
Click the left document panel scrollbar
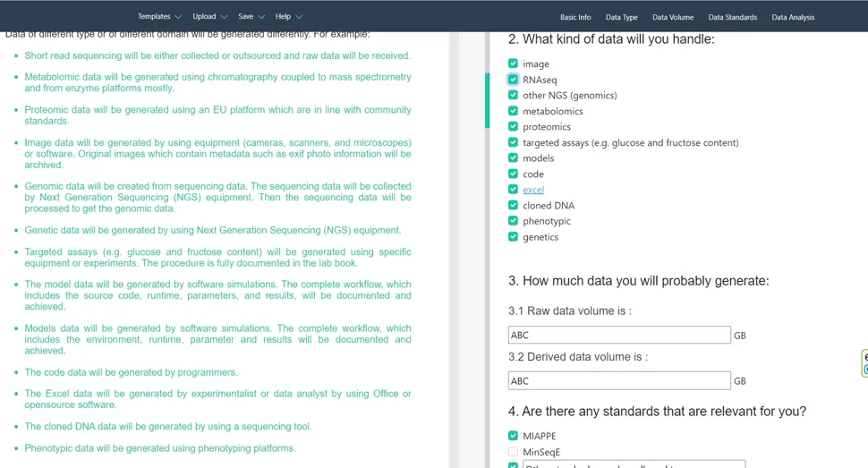pos(454,250)
